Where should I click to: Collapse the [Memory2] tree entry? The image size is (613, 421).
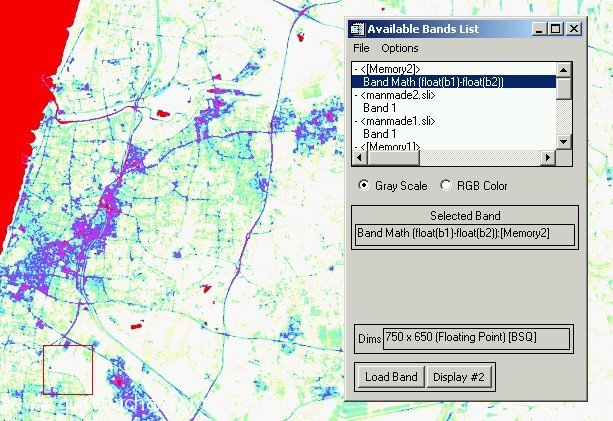coord(356,70)
